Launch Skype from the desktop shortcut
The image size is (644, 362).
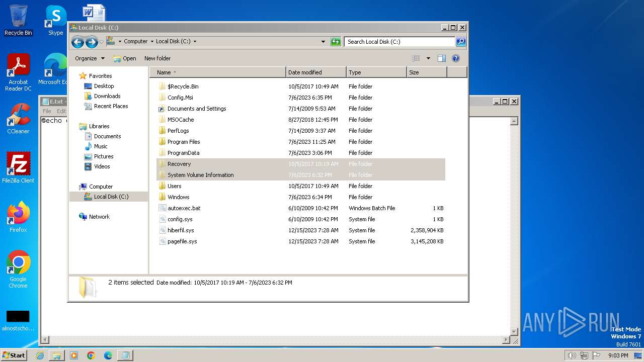[x=56, y=20]
